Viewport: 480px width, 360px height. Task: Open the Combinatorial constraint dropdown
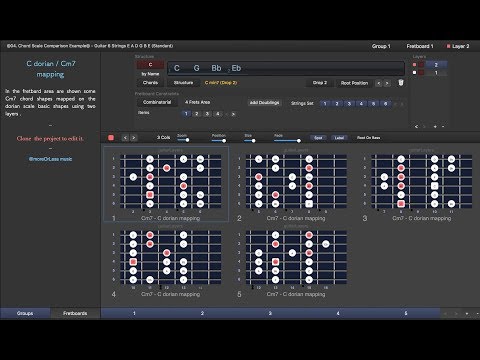(157, 102)
